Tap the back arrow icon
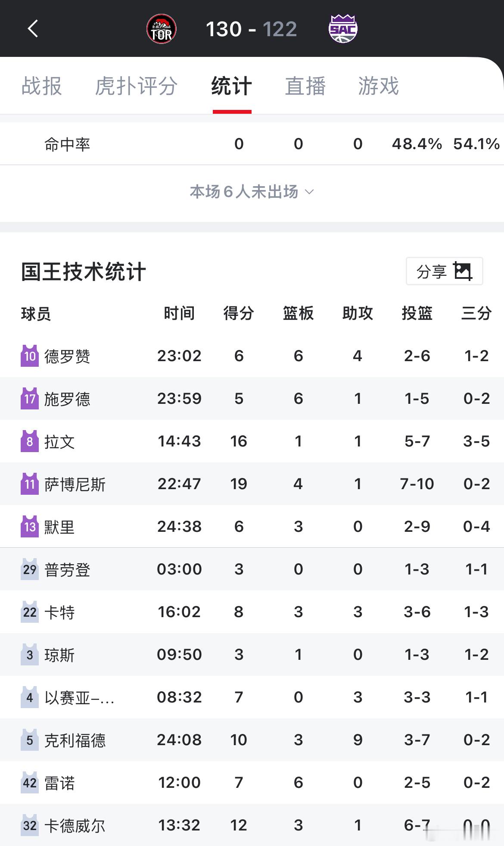 click(x=33, y=29)
